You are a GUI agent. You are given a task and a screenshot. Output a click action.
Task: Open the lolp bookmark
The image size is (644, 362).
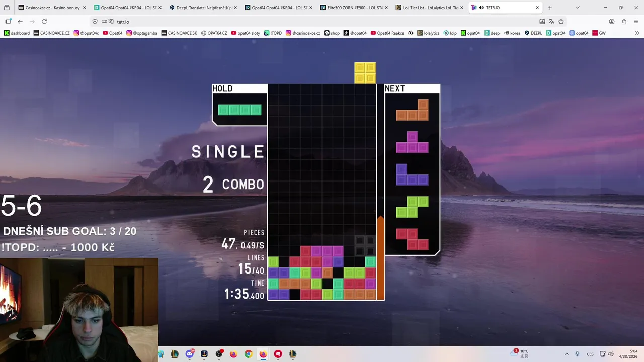[450, 33]
